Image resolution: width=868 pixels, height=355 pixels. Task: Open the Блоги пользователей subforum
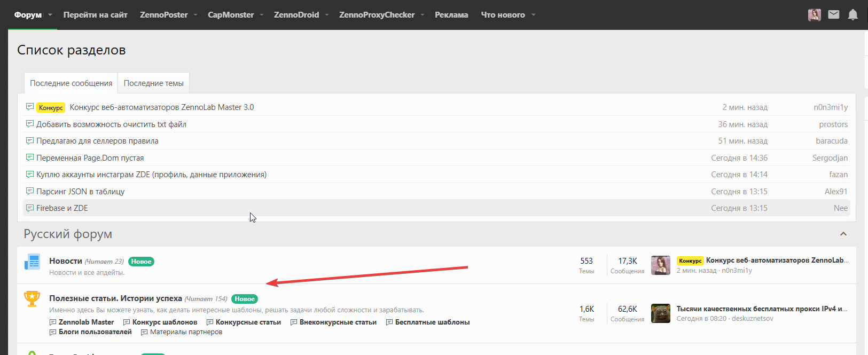click(x=95, y=332)
